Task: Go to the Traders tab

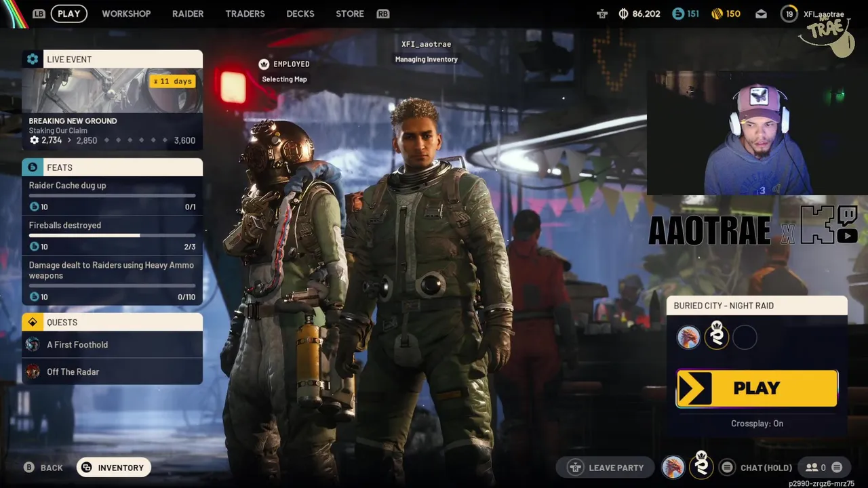Action: tap(245, 14)
